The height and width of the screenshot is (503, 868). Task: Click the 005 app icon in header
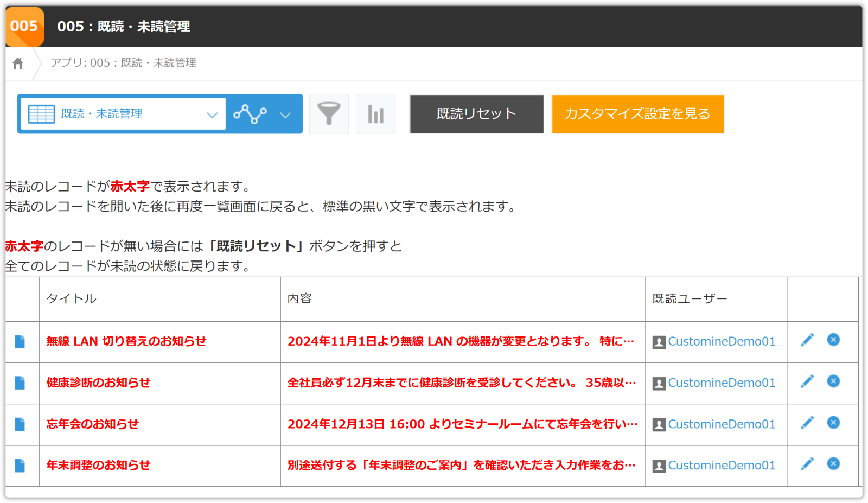(24, 26)
